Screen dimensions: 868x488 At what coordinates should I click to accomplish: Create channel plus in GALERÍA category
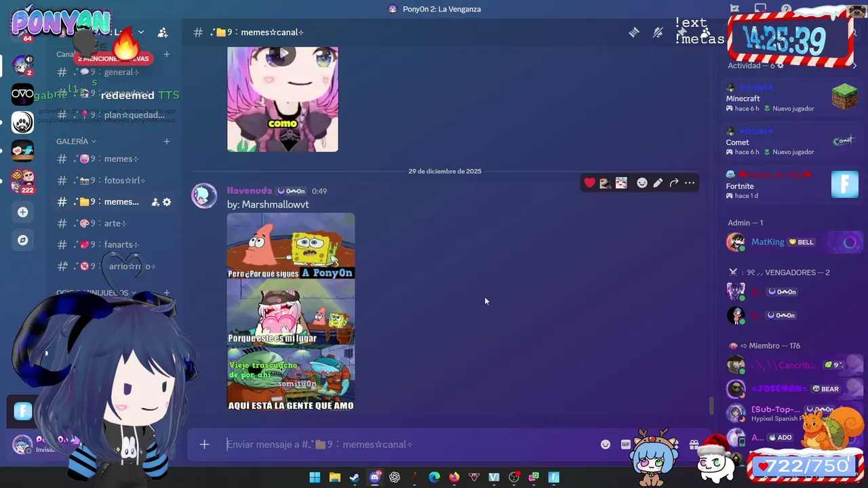pos(167,141)
